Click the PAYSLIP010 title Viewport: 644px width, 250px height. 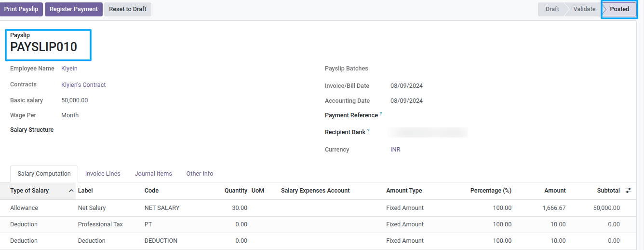click(x=43, y=47)
